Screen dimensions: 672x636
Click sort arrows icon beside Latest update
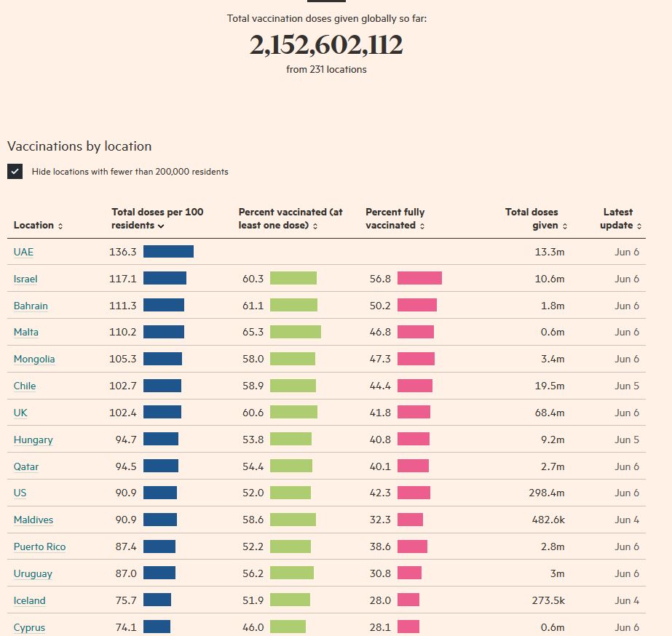639,226
